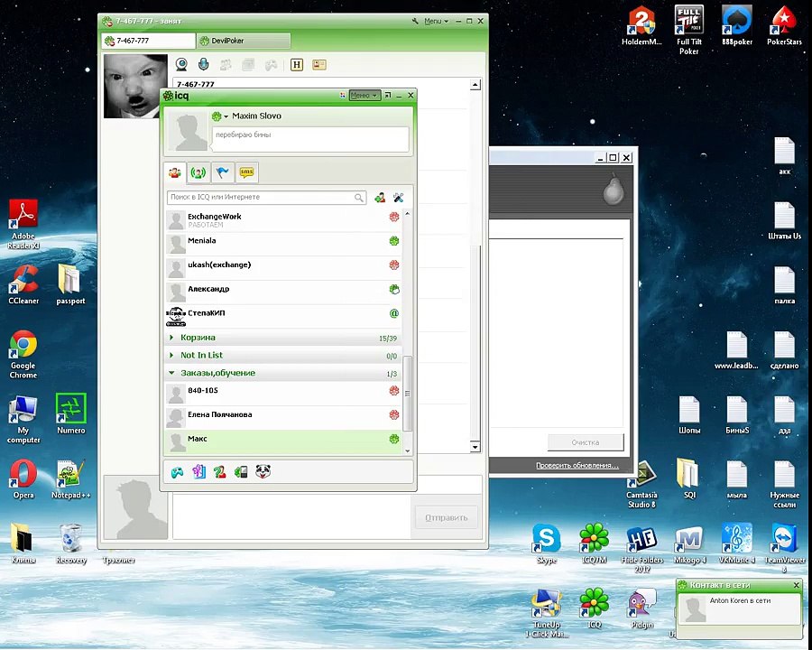
Task: Click the panda face icon in ICQ bottom bar
Action: (263, 471)
